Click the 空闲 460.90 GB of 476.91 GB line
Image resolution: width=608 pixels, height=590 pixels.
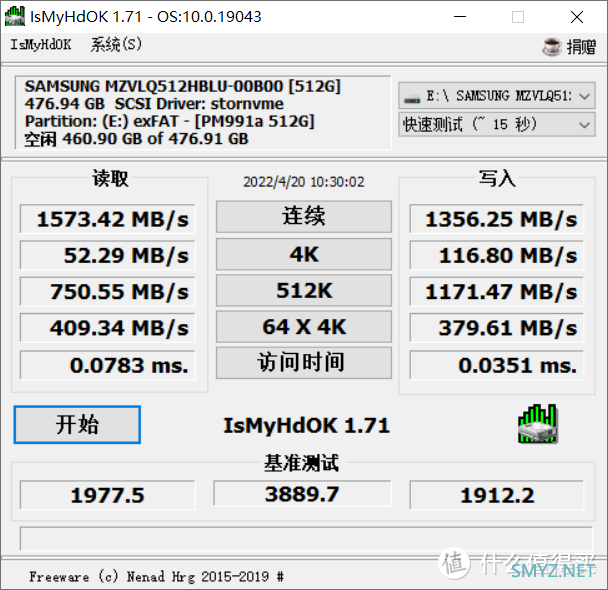[136, 139]
